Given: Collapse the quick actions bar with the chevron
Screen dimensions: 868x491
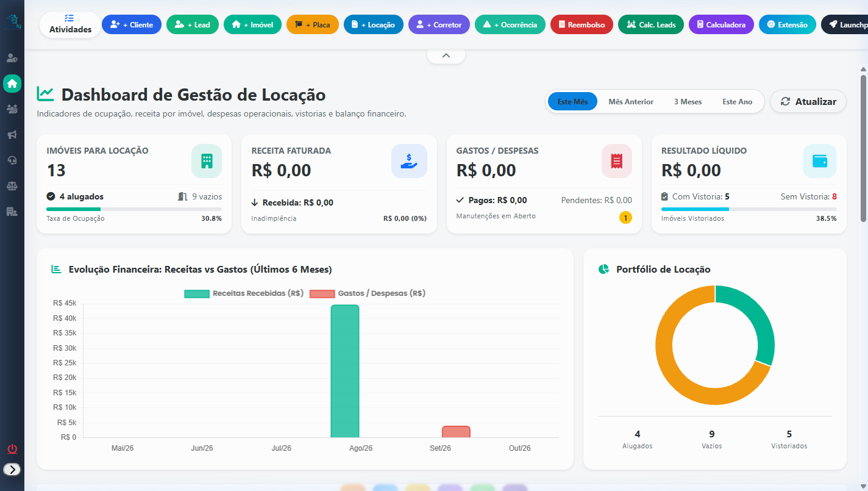Looking at the screenshot, I should pyautogui.click(x=446, y=56).
